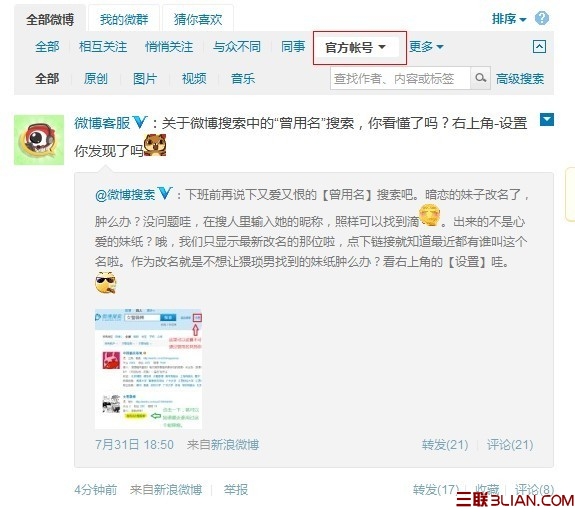Click the blue help question mark icon
This screenshot has width=575, height=512.
pyautogui.click(x=542, y=18)
